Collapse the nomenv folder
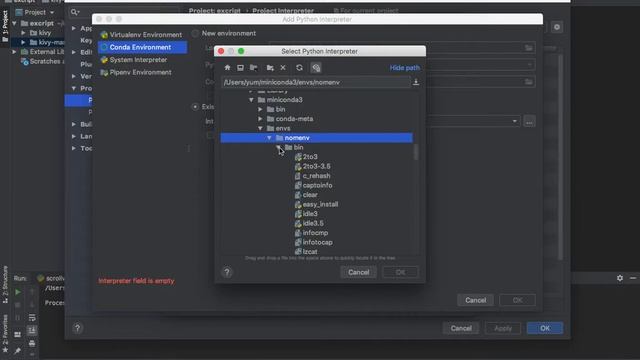This screenshot has height=360, width=640. 269,138
